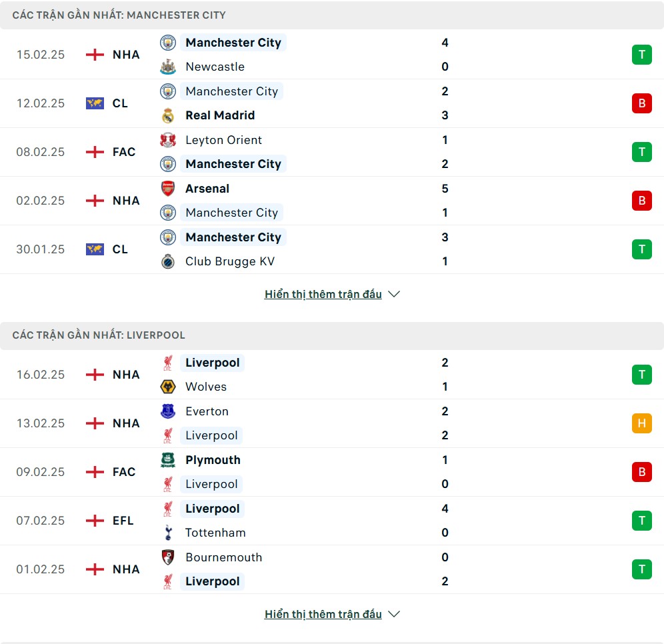The image size is (664, 644).
Task: Click the Leyton Orient club crest
Action: click(x=168, y=140)
